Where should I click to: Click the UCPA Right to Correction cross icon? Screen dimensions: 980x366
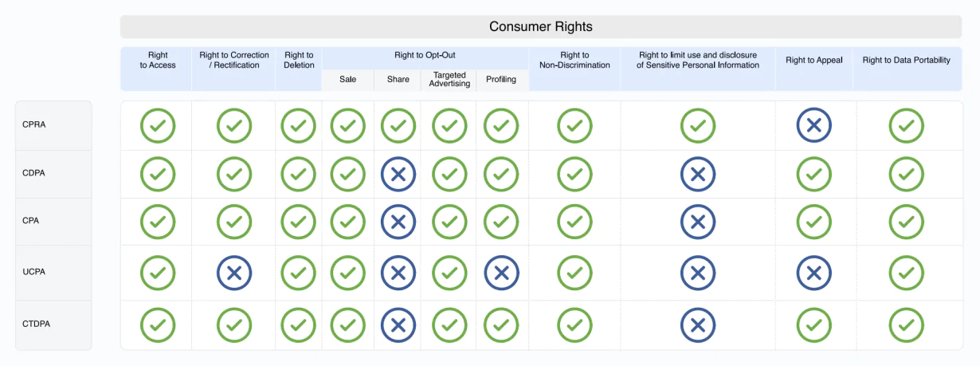[x=234, y=273]
